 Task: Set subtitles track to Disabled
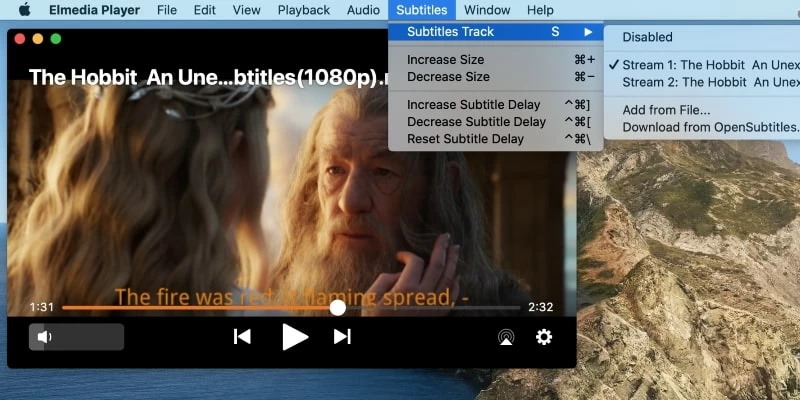tap(702, 37)
